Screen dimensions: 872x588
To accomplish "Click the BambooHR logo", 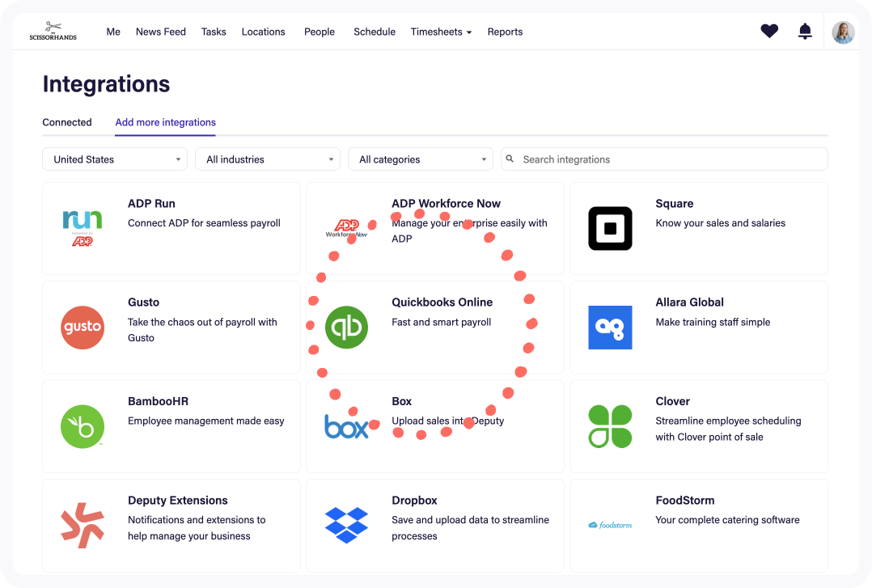I will point(83,426).
